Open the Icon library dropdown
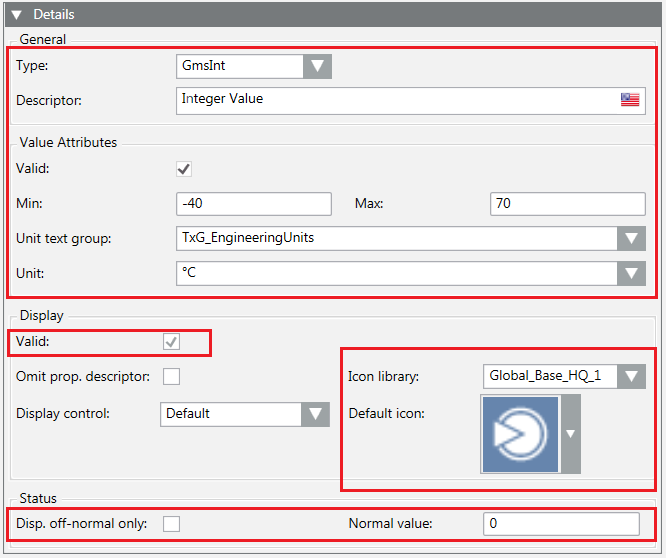Screen dimensions: 666x558 point(630,377)
